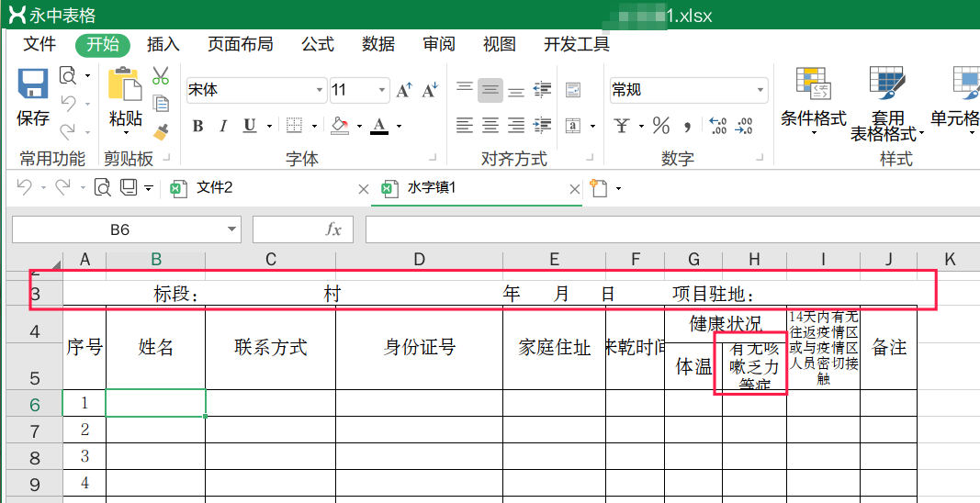The width and height of the screenshot is (980, 503).
Task: Click the cell borders icon
Action: click(295, 125)
